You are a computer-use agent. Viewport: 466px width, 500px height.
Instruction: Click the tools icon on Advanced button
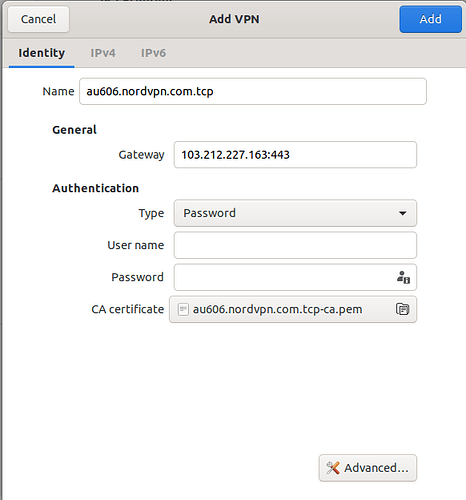(x=333, y=468)
